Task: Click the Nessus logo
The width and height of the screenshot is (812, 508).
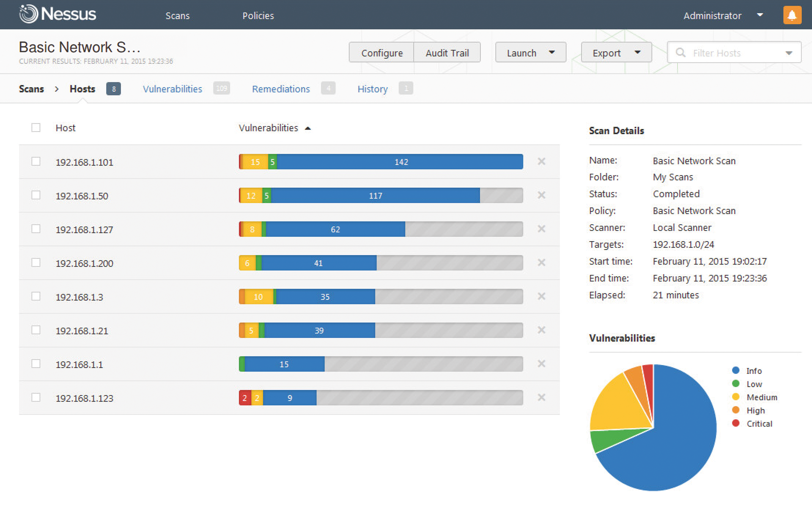Action: (57, 14)
